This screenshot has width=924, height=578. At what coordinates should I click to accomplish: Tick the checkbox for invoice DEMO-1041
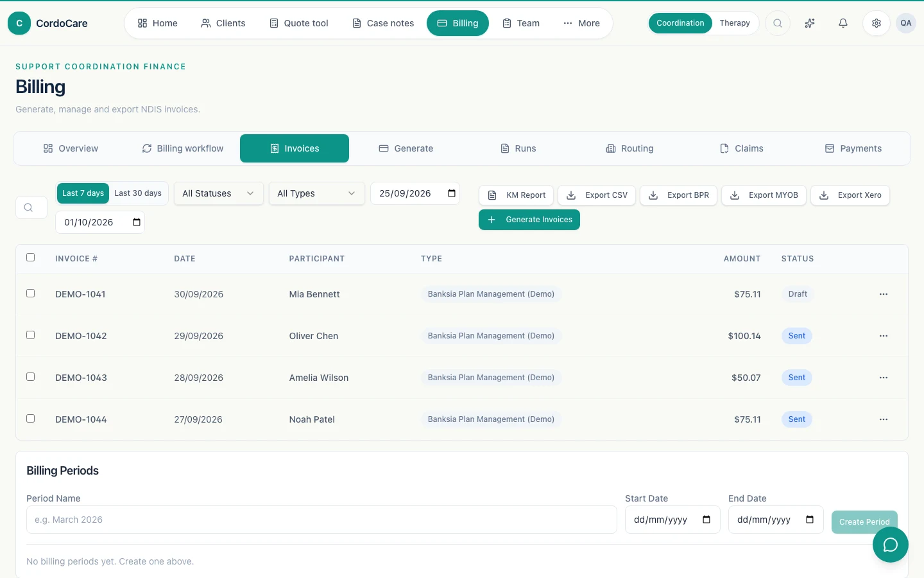[x=30, y=293]
